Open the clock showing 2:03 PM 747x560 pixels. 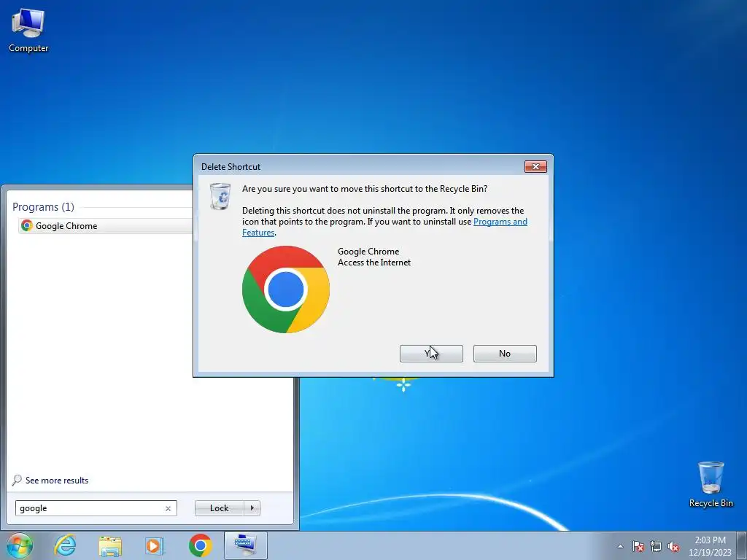coord(710,546)
